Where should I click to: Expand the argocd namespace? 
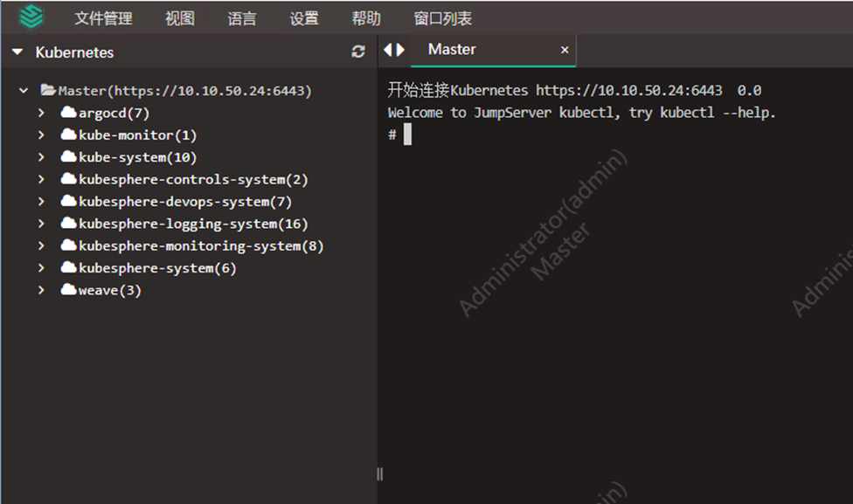coord(41,113)
